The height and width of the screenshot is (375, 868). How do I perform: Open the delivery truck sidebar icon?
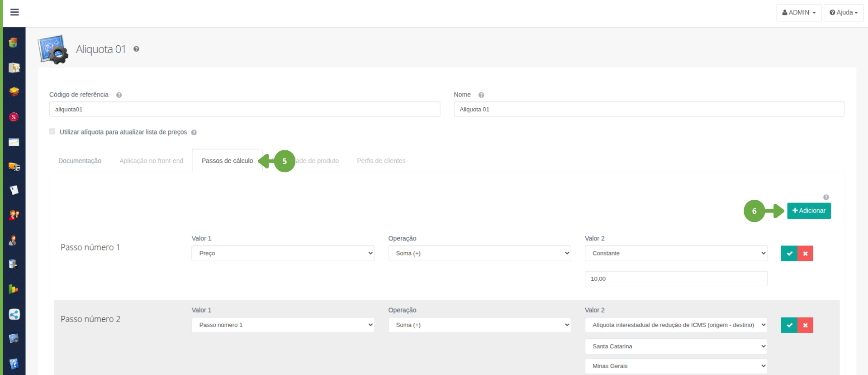point(14,167)
